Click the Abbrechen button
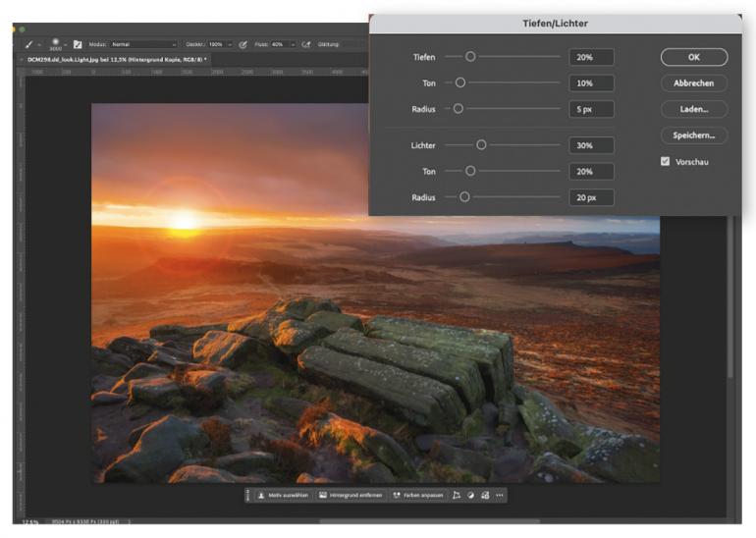The width and height of the screenshot is (756, 538). click(x=694, y=82)
